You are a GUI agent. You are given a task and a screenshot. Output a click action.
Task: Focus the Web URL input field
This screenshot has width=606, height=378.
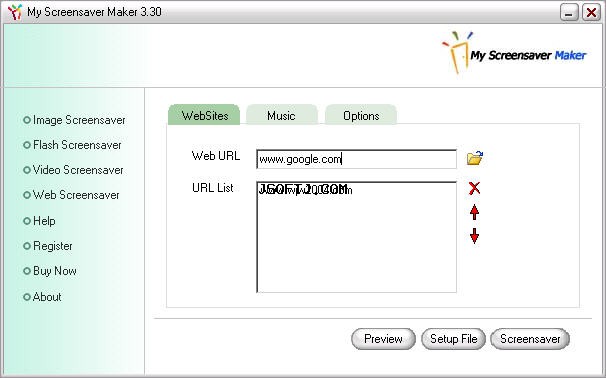(x=356, y=159)
